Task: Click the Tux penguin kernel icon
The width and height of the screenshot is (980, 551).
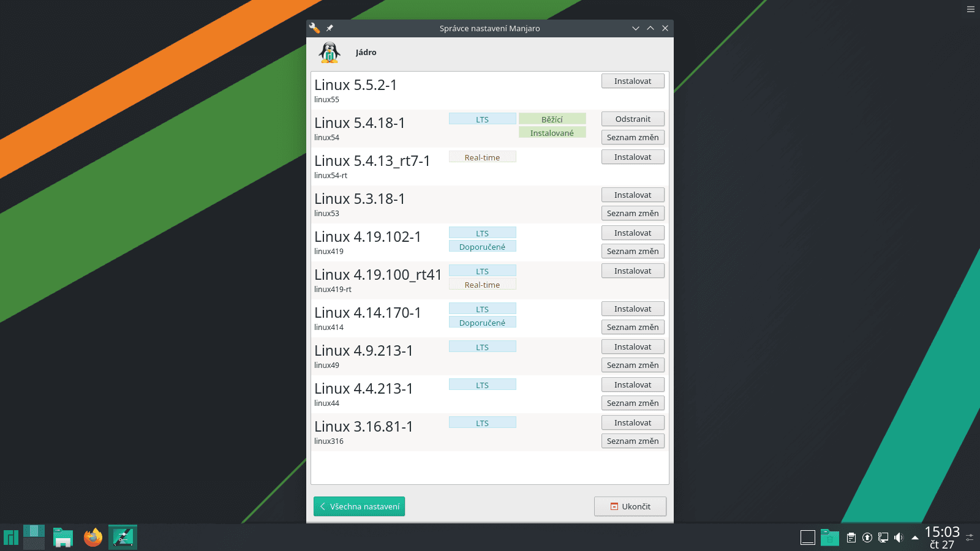Action: pyautogui.click(x=330, y=53)
